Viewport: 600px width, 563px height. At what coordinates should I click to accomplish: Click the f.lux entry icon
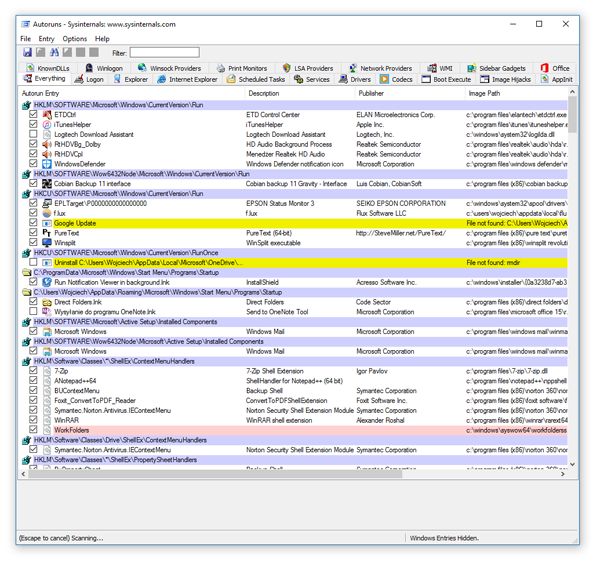47,213
